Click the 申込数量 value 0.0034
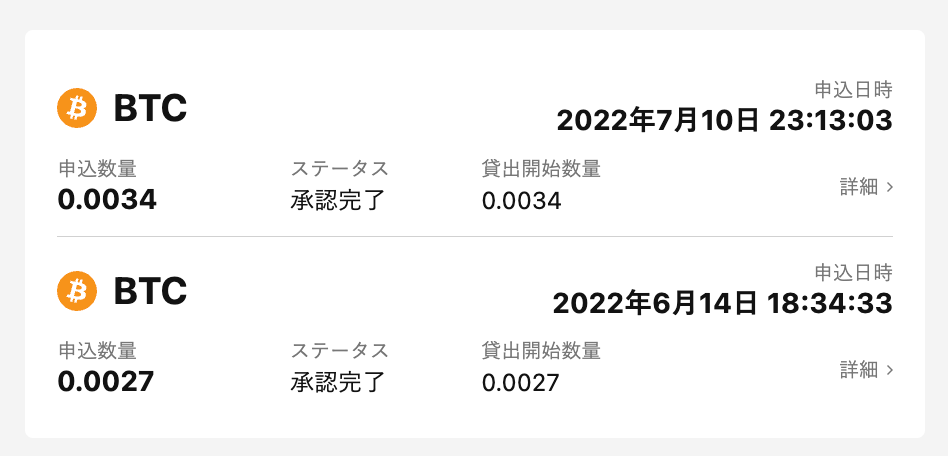Image resolution: width=948 pixels, height=456 pixels. (107, 200)
